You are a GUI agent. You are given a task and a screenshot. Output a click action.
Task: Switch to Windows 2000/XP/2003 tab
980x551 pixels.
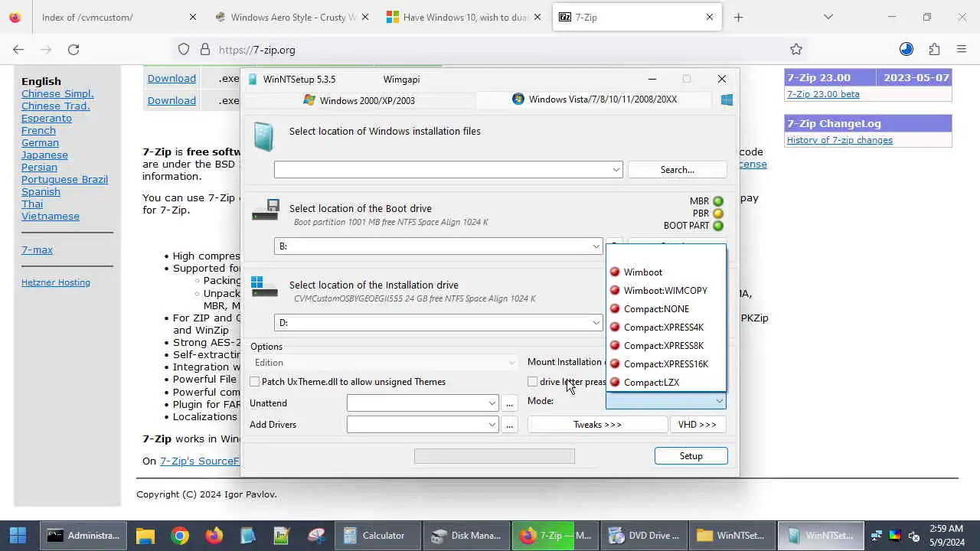[359, 100]
